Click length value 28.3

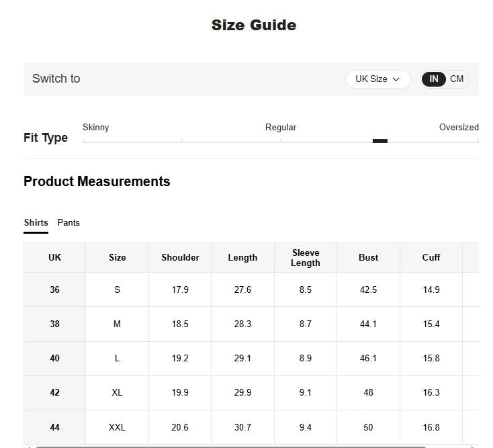(x=242, y=324)
